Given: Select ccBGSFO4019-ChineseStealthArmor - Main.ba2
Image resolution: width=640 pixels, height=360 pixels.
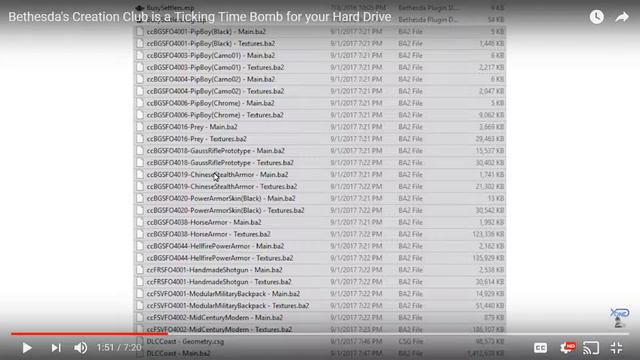Looking at the screenshot, I should click(217, 174).
